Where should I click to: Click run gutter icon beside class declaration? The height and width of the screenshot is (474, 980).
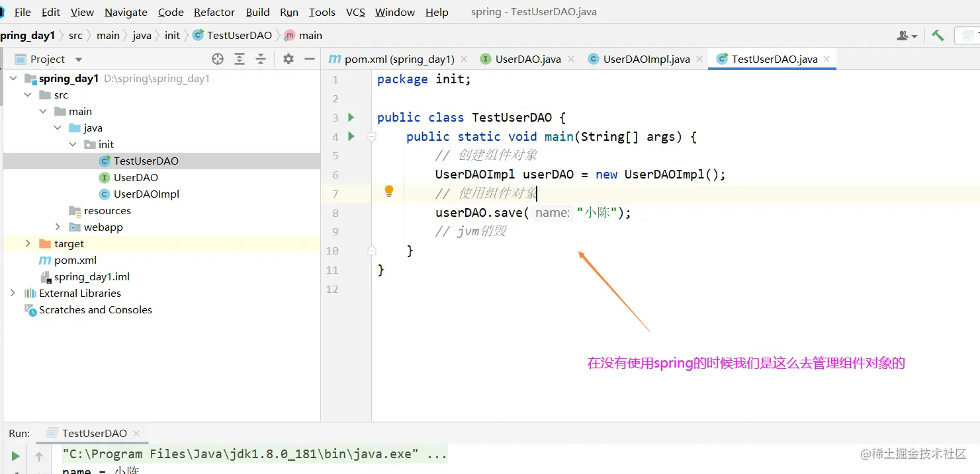[x=351, y=118]
